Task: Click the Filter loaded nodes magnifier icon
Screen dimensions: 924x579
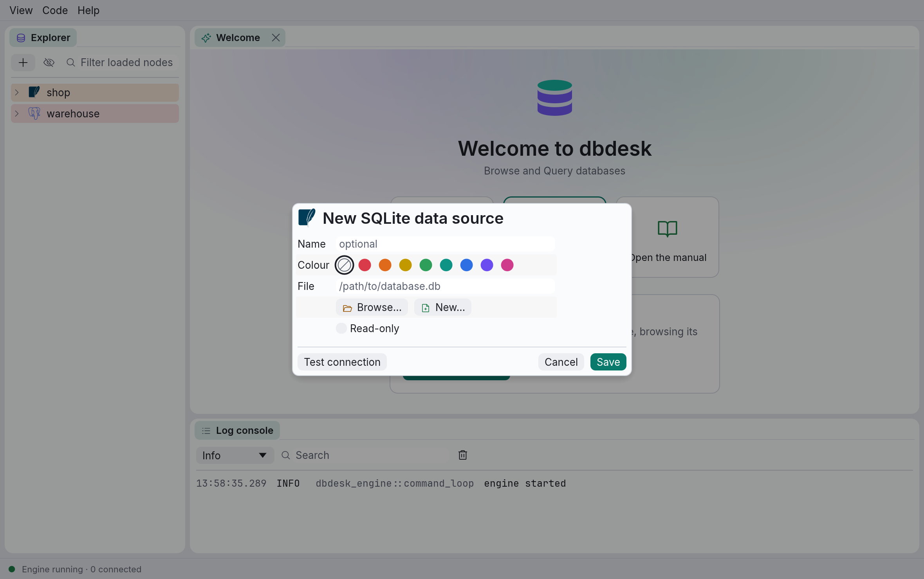Action: click(x=71, y=63)
